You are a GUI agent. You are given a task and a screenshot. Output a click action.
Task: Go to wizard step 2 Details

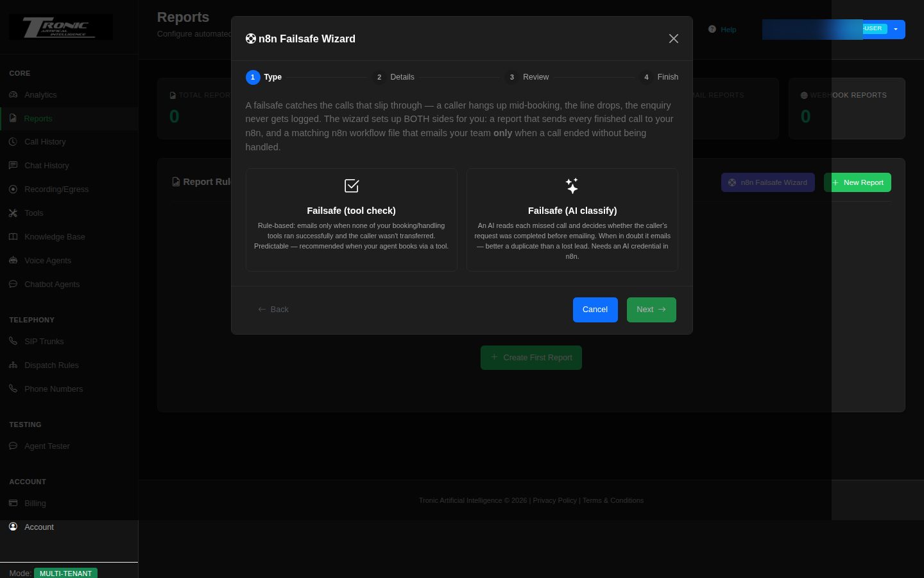click(393, 77)
